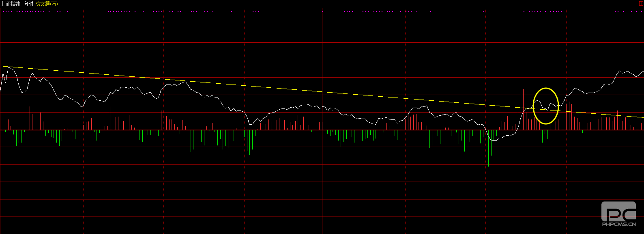
Task: Switch to the 分时 chart view label
Action: click(28, 4)
